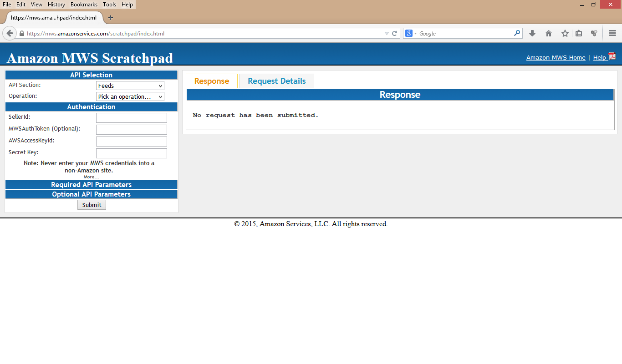
Task: Open the Tools menu
Action: coord(109,5)
